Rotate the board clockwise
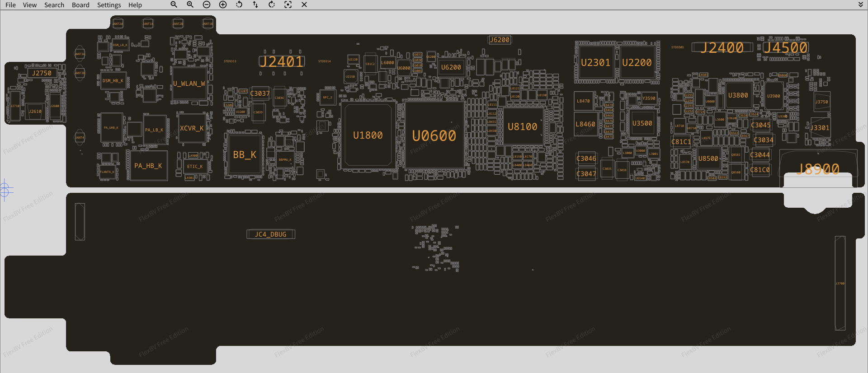 [x=272, y=5]
